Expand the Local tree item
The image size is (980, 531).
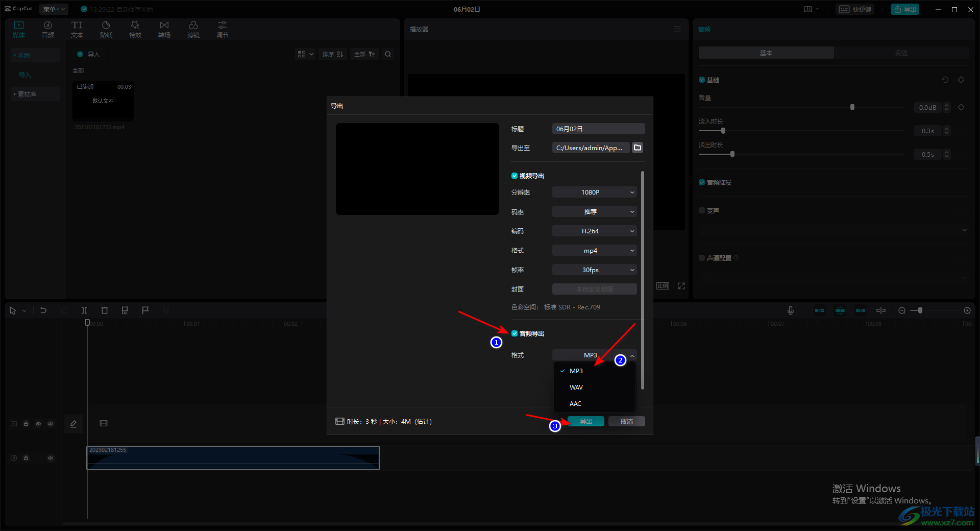tap(35, 55)
